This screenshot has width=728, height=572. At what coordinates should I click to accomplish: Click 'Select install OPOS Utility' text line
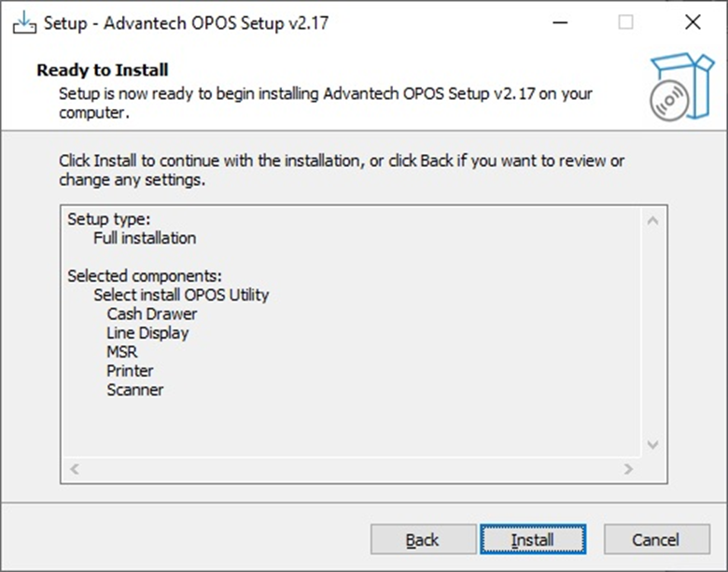coord(181,295)
